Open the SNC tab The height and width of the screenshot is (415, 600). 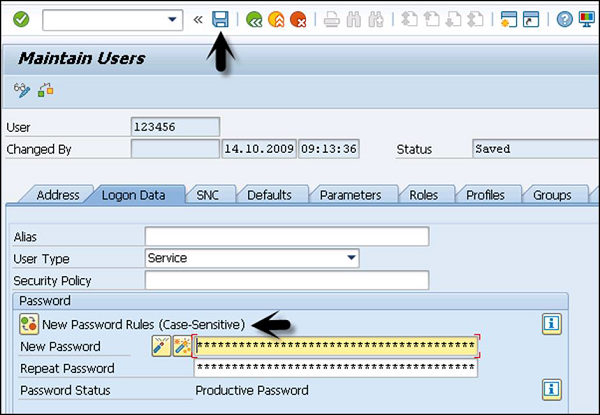[207, 195]
